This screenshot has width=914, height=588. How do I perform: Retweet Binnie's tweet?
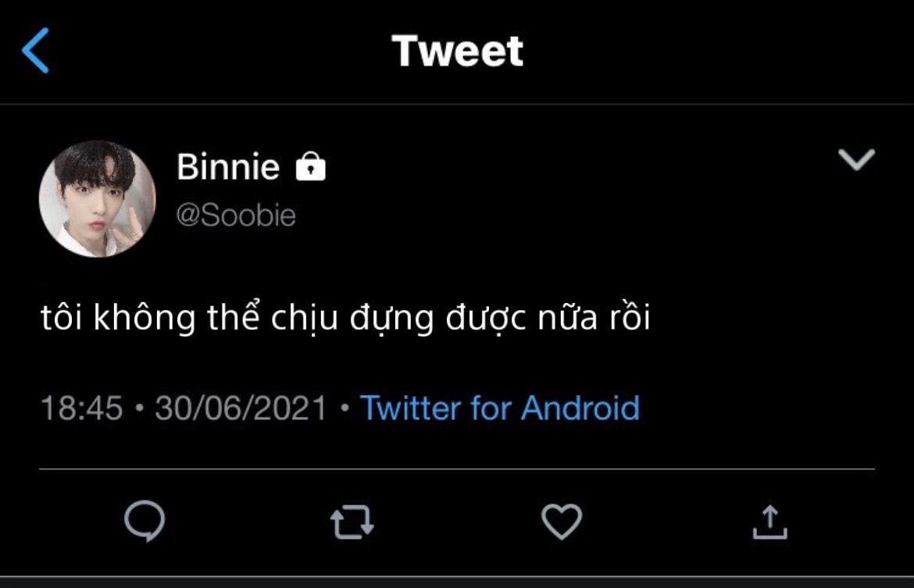352,522
